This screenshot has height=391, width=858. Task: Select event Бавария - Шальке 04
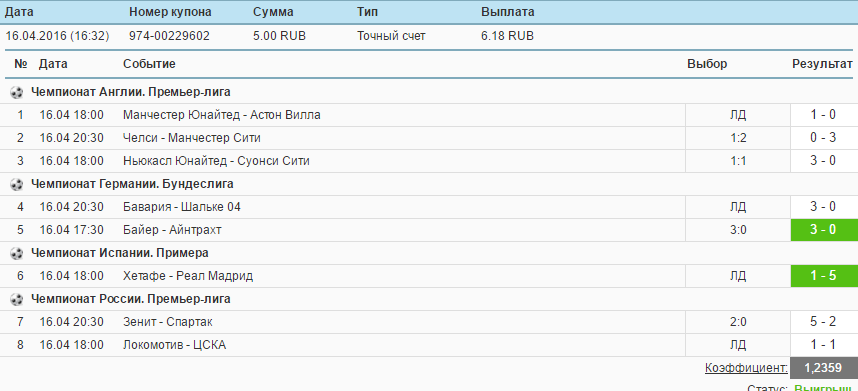[x=182, y=207]
